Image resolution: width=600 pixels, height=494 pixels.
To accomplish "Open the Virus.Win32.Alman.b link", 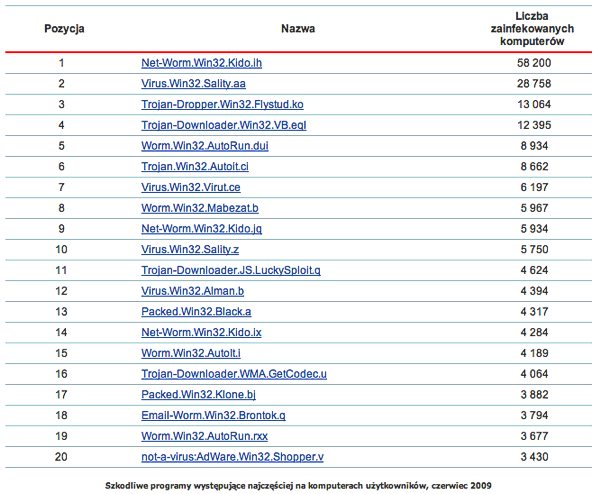I will 192,291.
